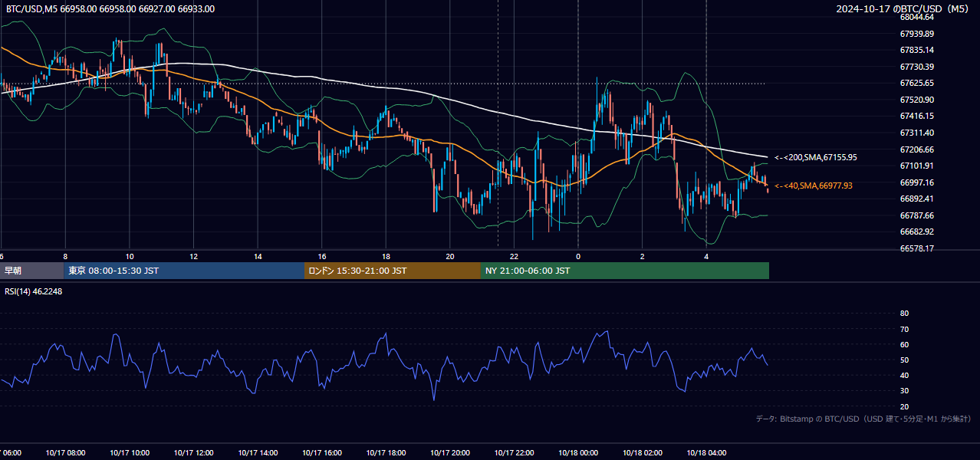Click RSI axis level 40
The width and height of the screenshot is (980, 460).
point(904,375)
